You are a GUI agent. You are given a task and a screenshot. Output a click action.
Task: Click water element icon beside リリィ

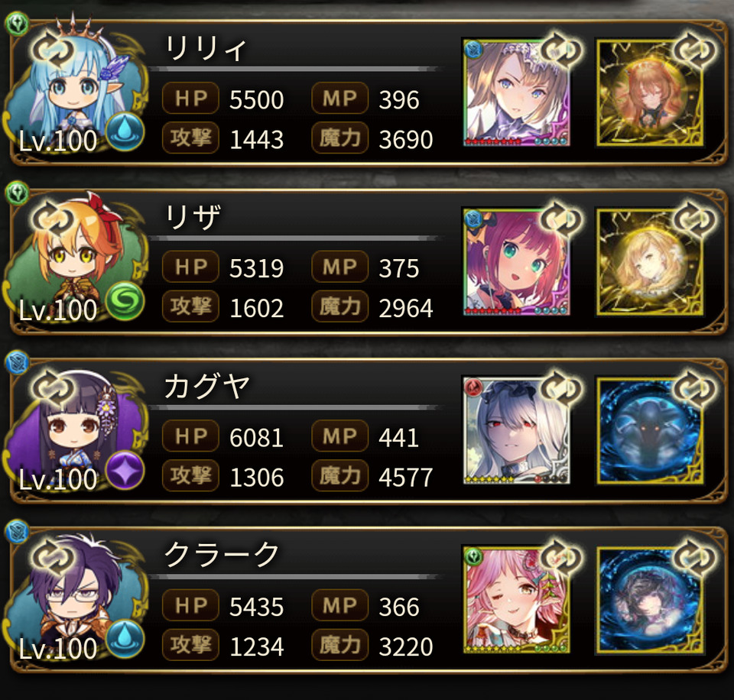(125, 131)
